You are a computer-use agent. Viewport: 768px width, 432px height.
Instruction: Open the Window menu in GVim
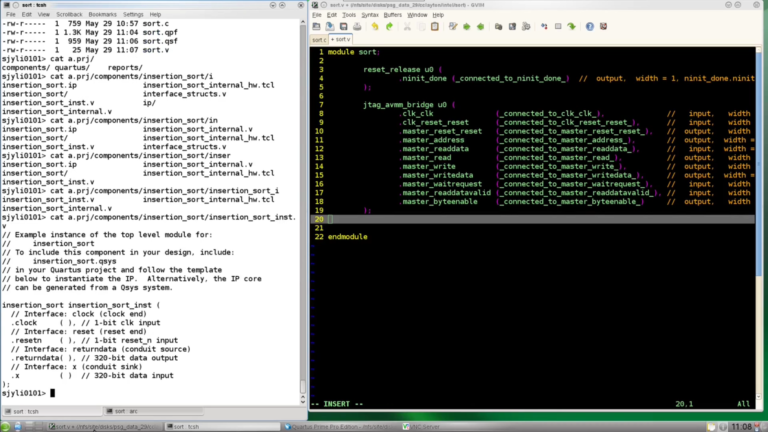417,15
